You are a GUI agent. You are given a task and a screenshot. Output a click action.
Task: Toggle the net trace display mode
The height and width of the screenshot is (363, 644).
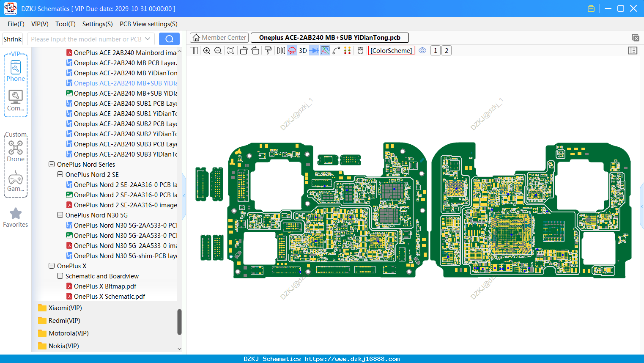[x=325, y=51]
